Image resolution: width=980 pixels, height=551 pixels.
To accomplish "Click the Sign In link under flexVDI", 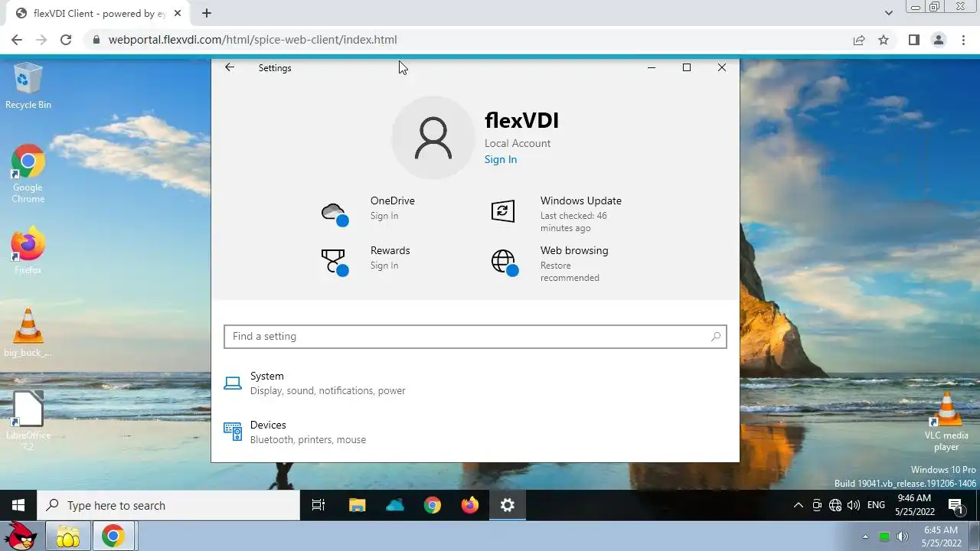I will coord(501,159).
